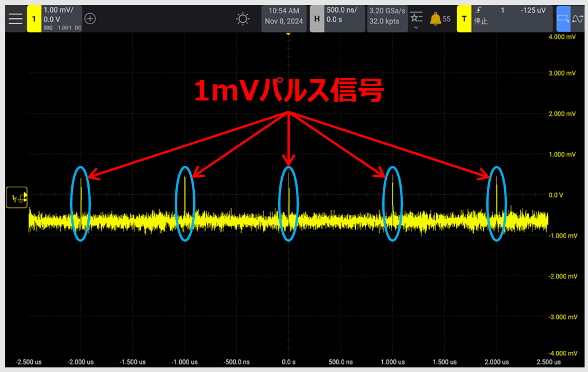The width and height of the screenshot is (588, 372).
Task: Click the 0.0 s horizontal delay value
Action: (334, 20)
